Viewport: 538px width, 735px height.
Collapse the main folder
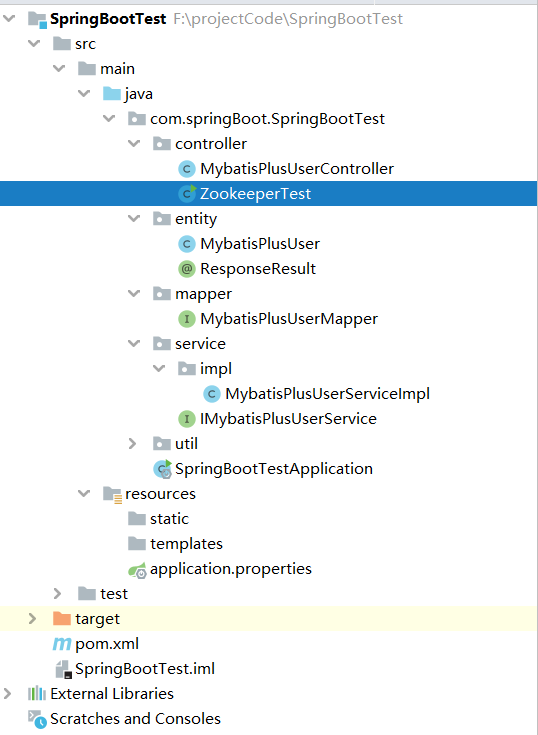pos(59,68)
